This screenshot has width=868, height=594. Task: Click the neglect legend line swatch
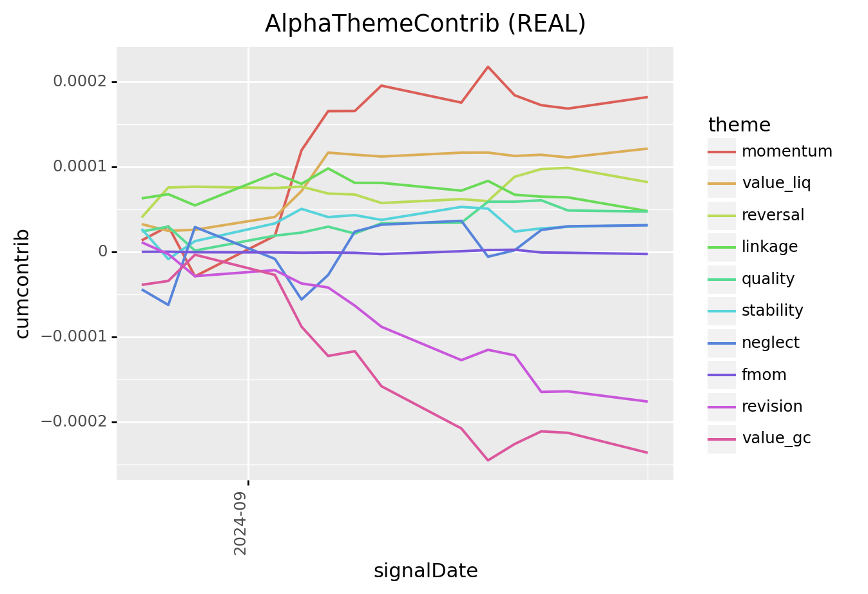coord(721,343)
